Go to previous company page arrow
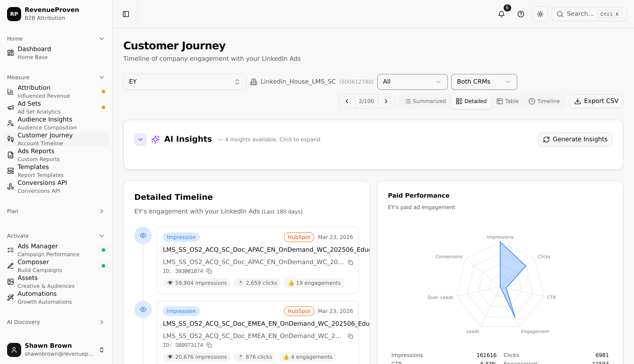The width and height of the screenshot is (634, 364). tap(347, 101)
